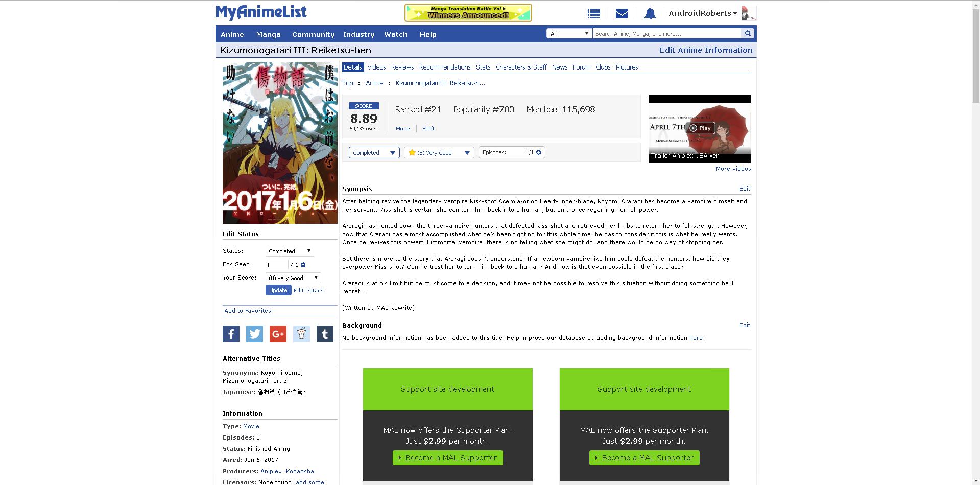Share on Reddit

(x=301, y=334)
